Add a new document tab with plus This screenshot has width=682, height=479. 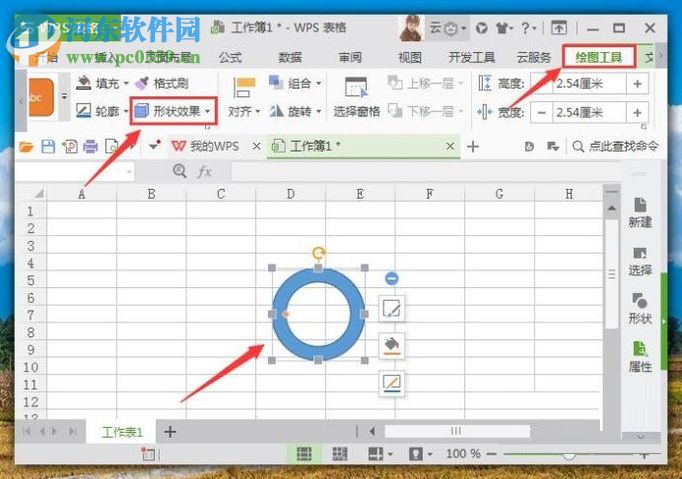coord(473,147)
